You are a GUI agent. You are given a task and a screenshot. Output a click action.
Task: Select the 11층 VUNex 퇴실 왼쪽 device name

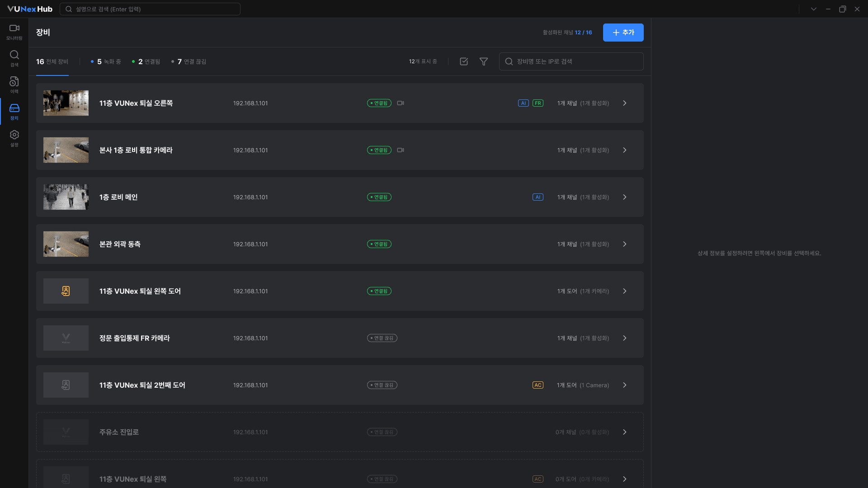point(133,479)
